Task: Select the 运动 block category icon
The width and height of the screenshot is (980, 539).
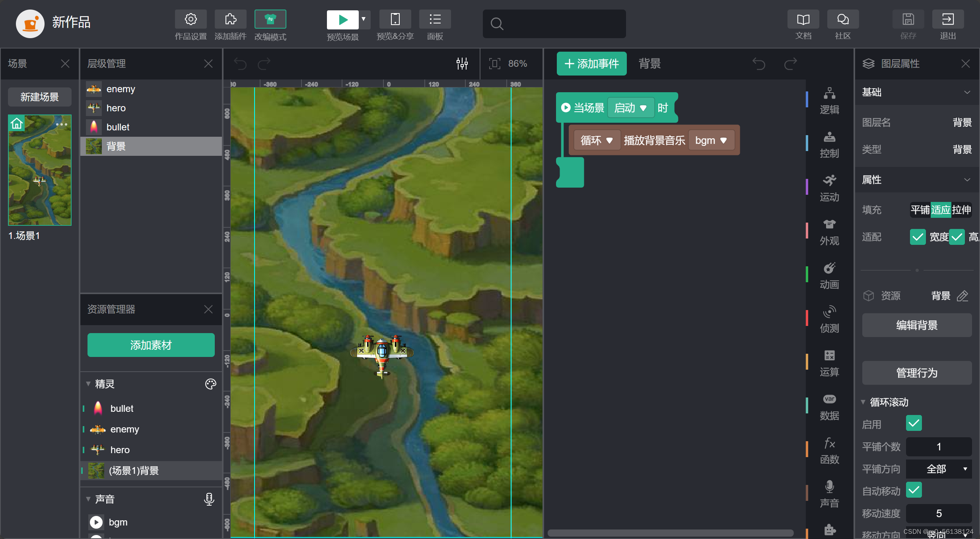Action: (829, 181)
